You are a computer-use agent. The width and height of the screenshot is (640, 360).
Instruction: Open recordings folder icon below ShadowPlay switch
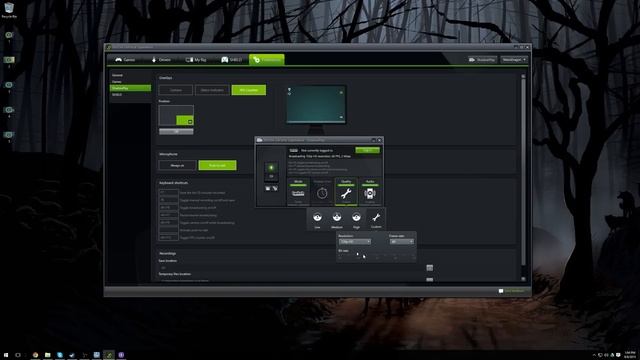(268, 188)
